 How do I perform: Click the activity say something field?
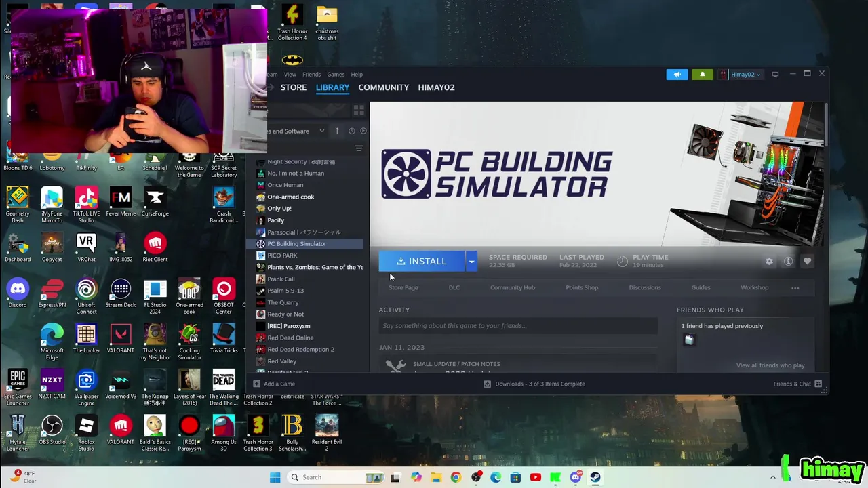[518, 326]
